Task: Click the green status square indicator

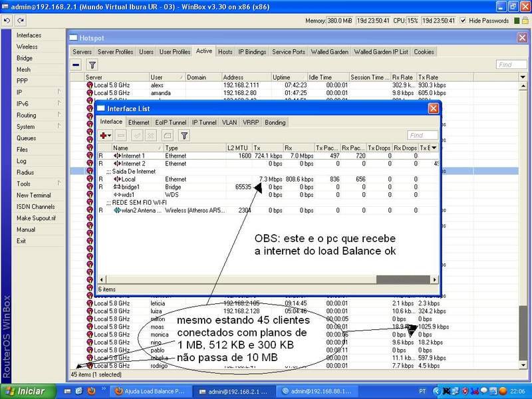Action: [x=517, y=21]
